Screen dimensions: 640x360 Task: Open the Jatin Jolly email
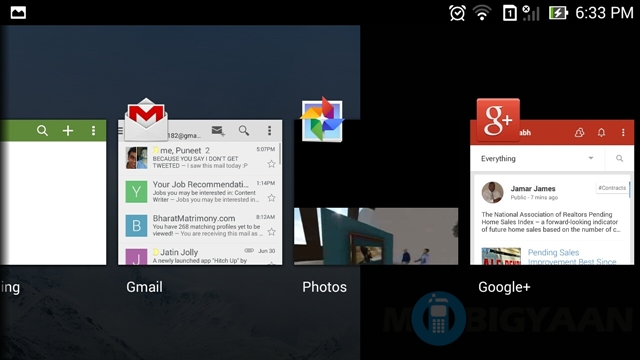[200, 255]
